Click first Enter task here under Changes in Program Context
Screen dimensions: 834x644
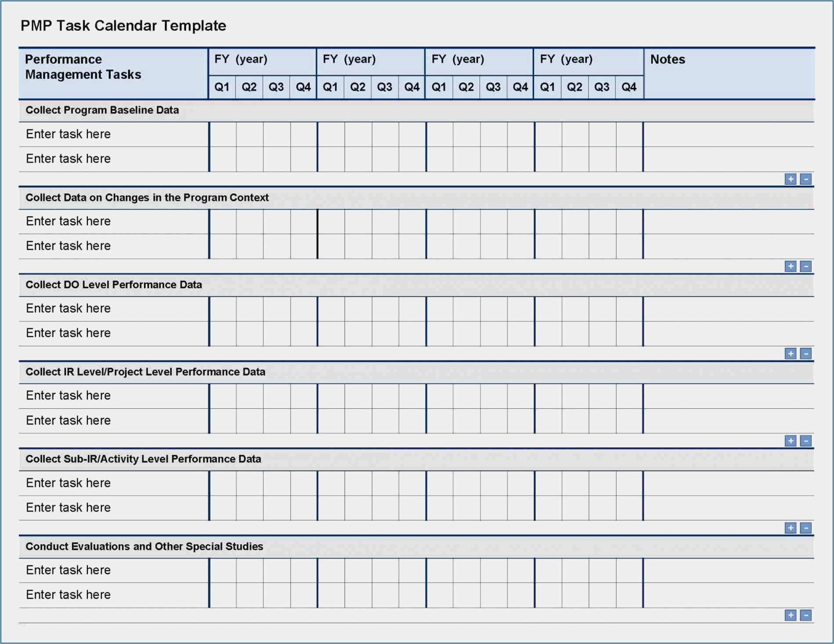click(x=68, y=221)
